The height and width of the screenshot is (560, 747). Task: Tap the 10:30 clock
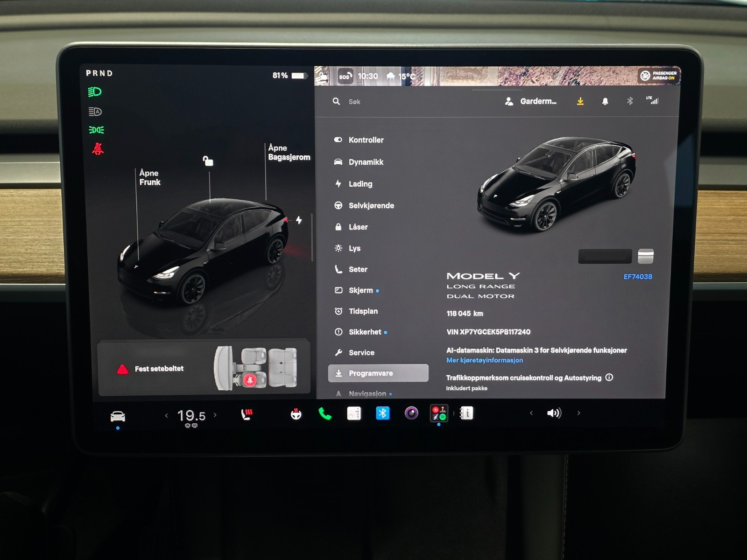coord(368,76)
